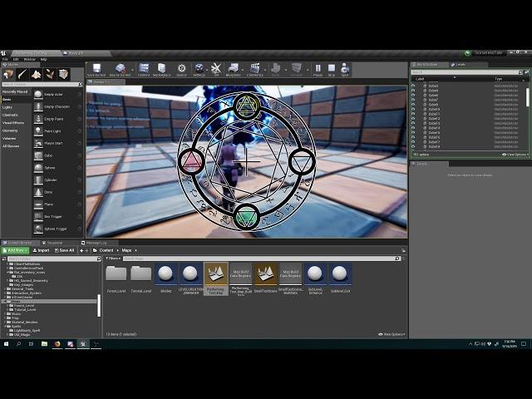Image resolution: width=532 pixels, height=399 pixels.
Task: Pick the Point Light placement icon
Action: click(38, 131)
